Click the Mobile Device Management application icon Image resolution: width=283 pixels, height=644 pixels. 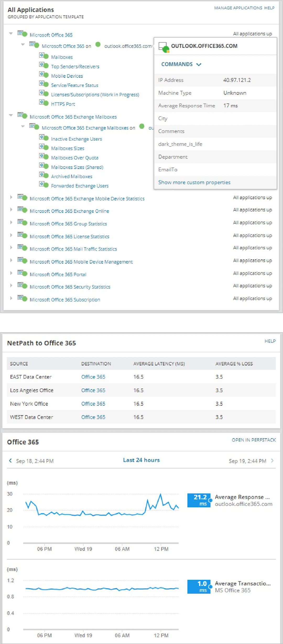(23, 260)
